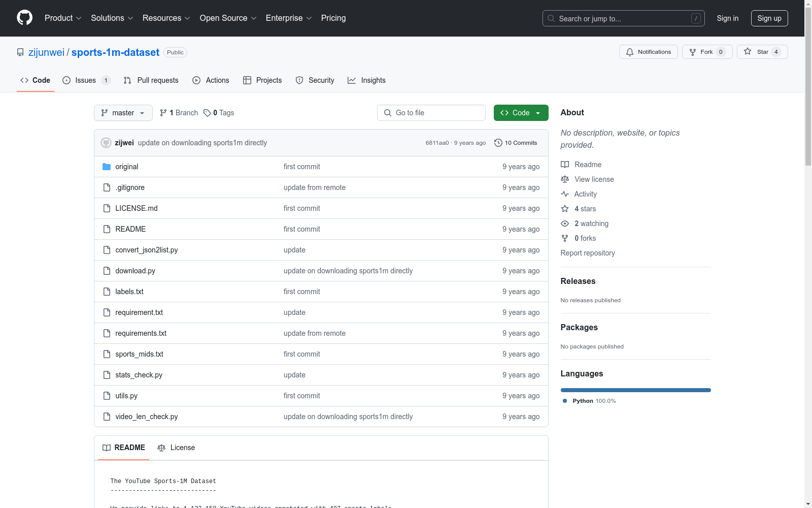This screenshot has height=508, width=812.
Task: Open the stats_check.py file
Action: point(139,375)
